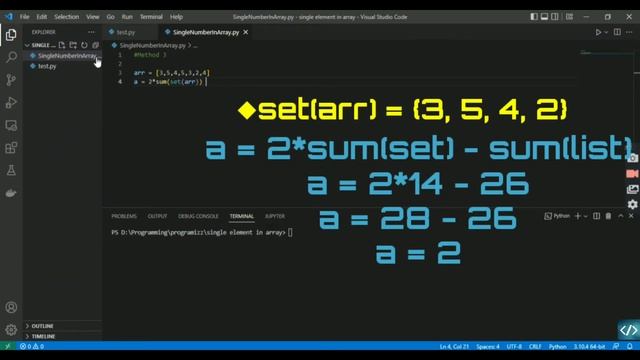Add a new terminal with the plus icon
The height and width of the screenshot is (360, 640).
click(x=578, y=216)
